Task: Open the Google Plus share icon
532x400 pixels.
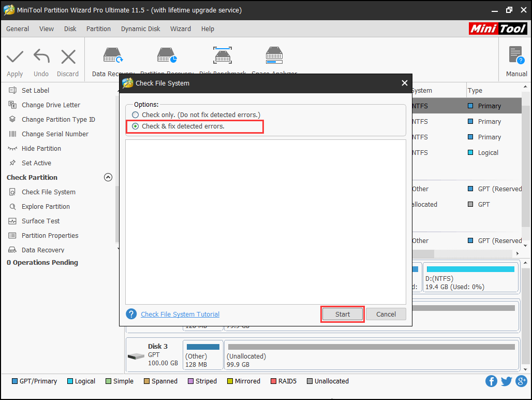Action: tap(521, 381)
